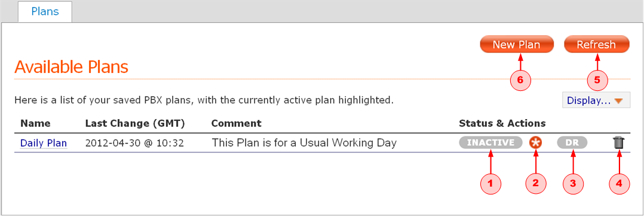644x216 pixels.
Task: Delete Daily Plan with the trash icon
Action: tap(618, 143)
